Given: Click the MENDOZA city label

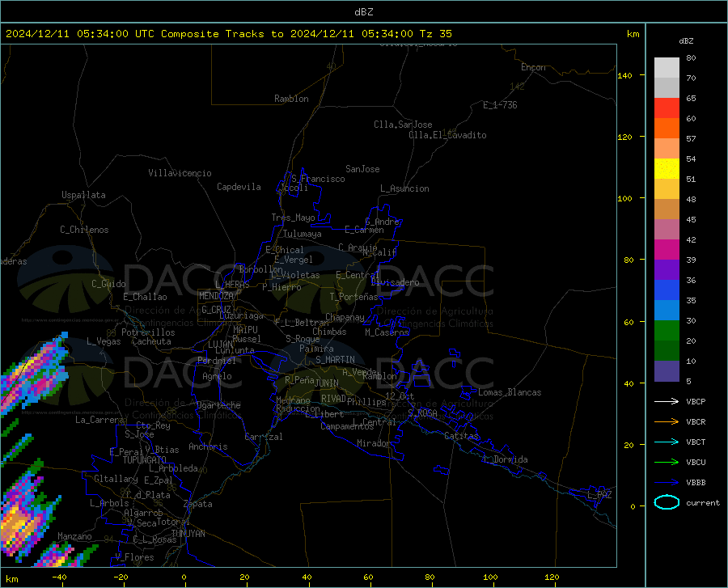Looking at the screenshot, I should point(216,296).
